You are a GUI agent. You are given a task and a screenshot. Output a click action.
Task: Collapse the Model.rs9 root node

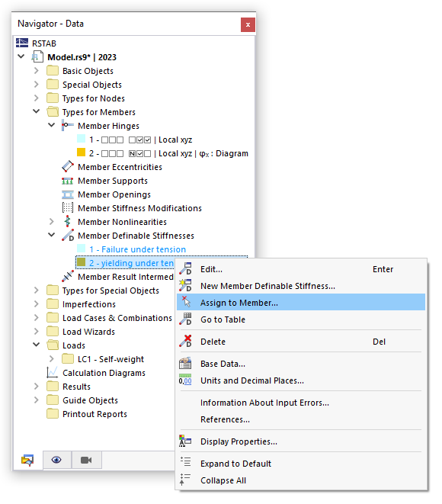21,56
